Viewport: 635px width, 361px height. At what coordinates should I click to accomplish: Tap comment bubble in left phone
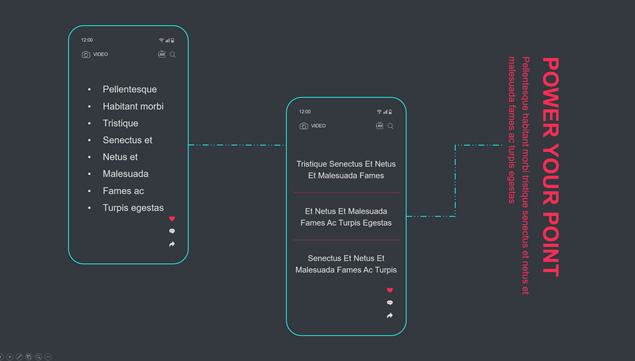tap(172, 231)
